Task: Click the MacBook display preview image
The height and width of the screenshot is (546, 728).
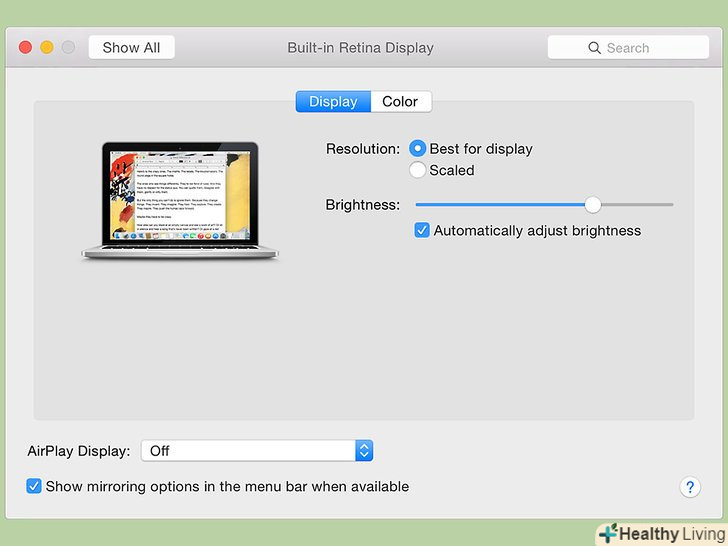Action: [x=180, y=201]
